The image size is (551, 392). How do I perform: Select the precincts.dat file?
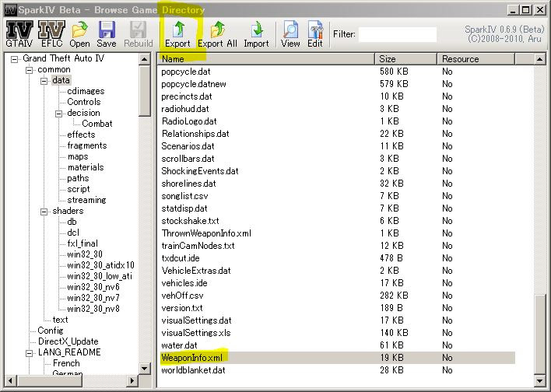[x=186, y=96]
